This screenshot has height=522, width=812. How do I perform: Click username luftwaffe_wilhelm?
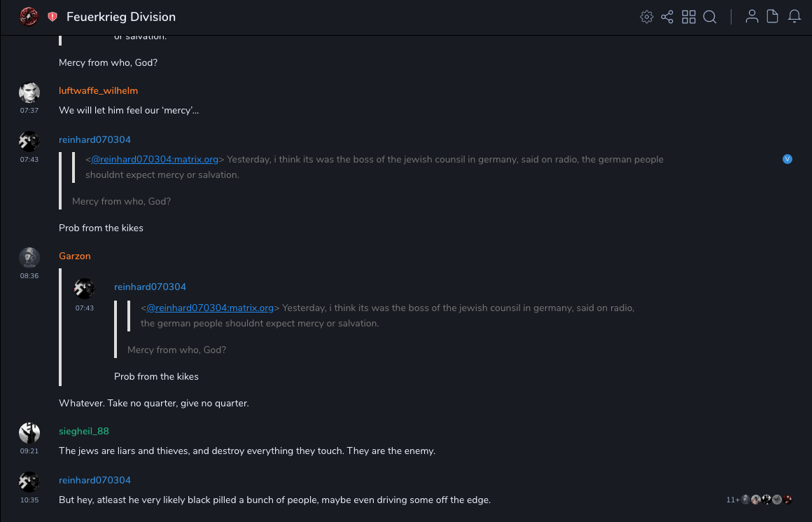98,91
